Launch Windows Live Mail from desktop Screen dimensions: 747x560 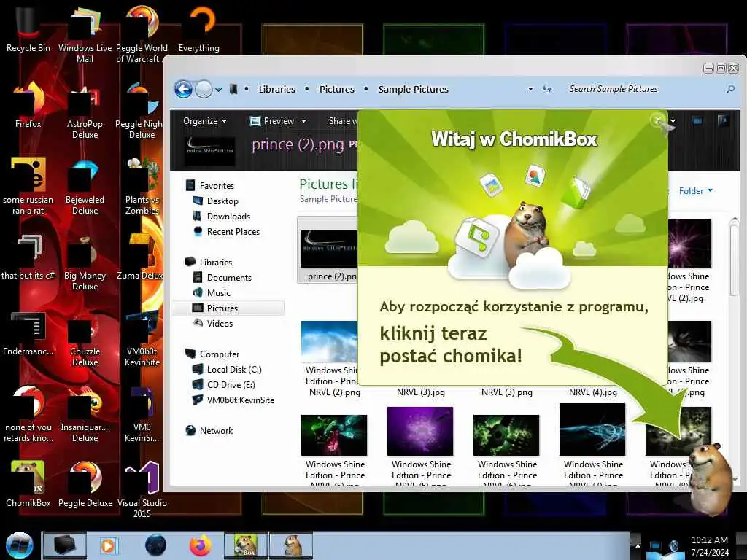(x=85, y=34)
